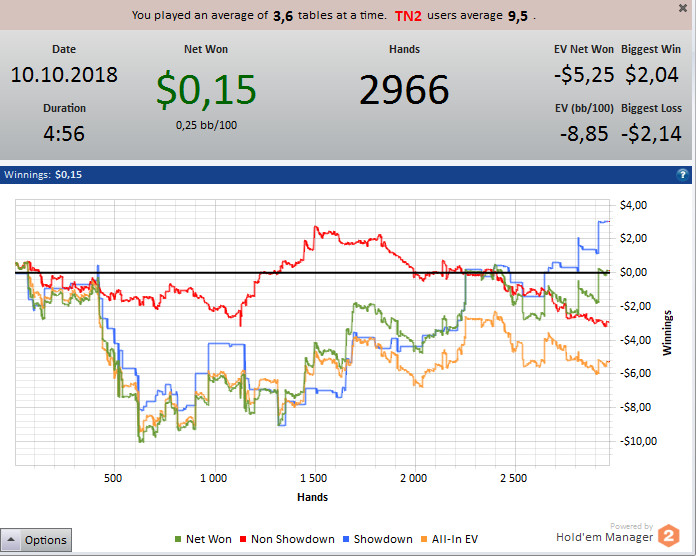Select the Non Showdown legend label
Image resolution: width=696 pixels, height=556 pixels.
pyautogui.click(x=293, y=539)
